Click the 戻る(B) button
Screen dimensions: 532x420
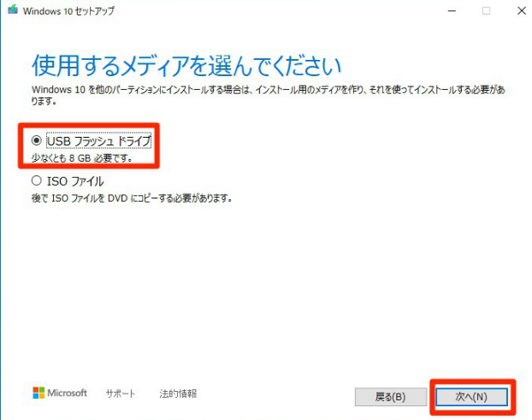point(391,397)
